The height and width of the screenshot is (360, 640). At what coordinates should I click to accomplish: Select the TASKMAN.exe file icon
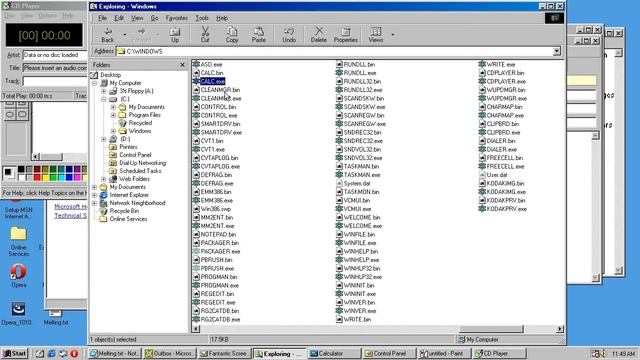click(x=339, y=175)
